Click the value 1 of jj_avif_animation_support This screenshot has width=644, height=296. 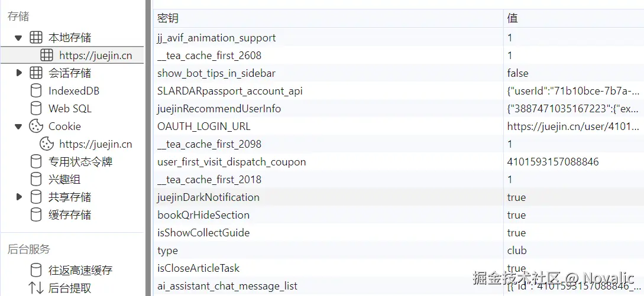coord(510,38)
